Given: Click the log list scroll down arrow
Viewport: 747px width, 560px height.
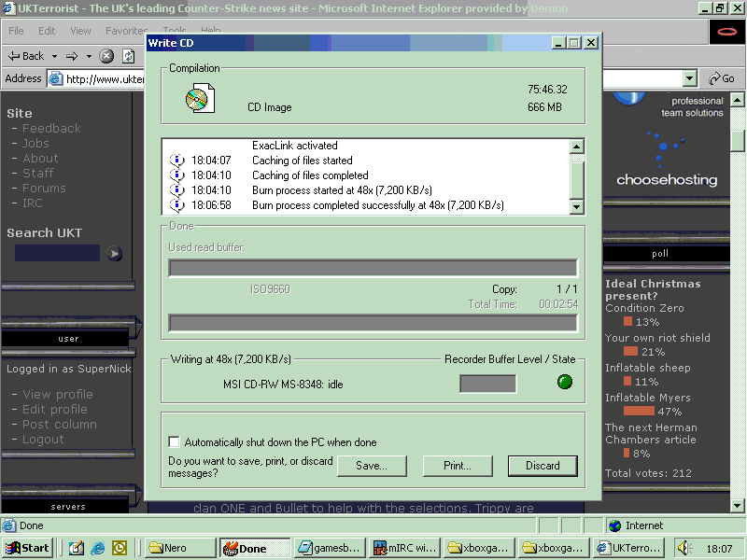Looking at the screenshot, I should pyautogui.click(x=576, y=206).
